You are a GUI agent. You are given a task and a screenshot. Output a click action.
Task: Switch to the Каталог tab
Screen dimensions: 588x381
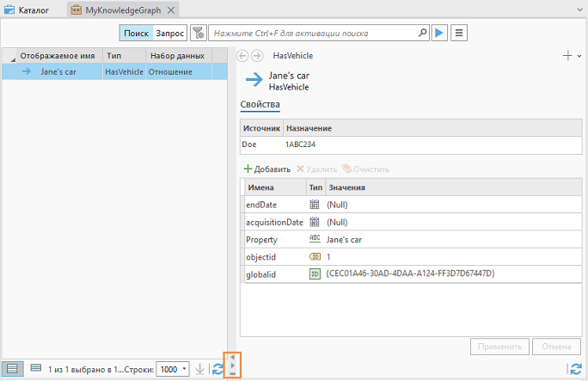(28, 10)
